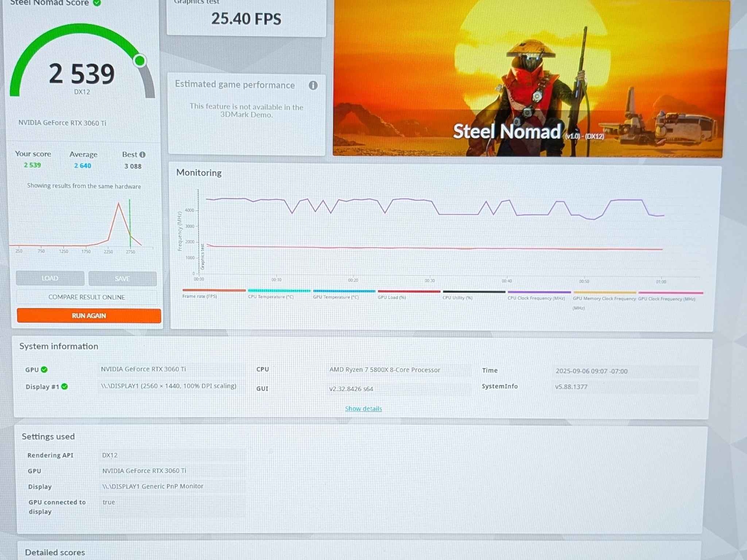The width and height of the screenshot is (747, 560).
Task: Expand system info with Show details
Action: (363, 409)
